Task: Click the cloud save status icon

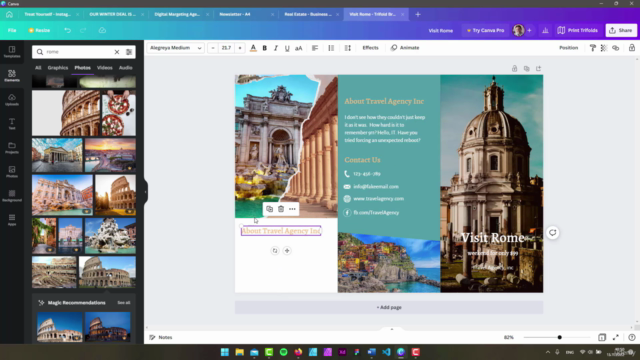Action: [102, 30]
